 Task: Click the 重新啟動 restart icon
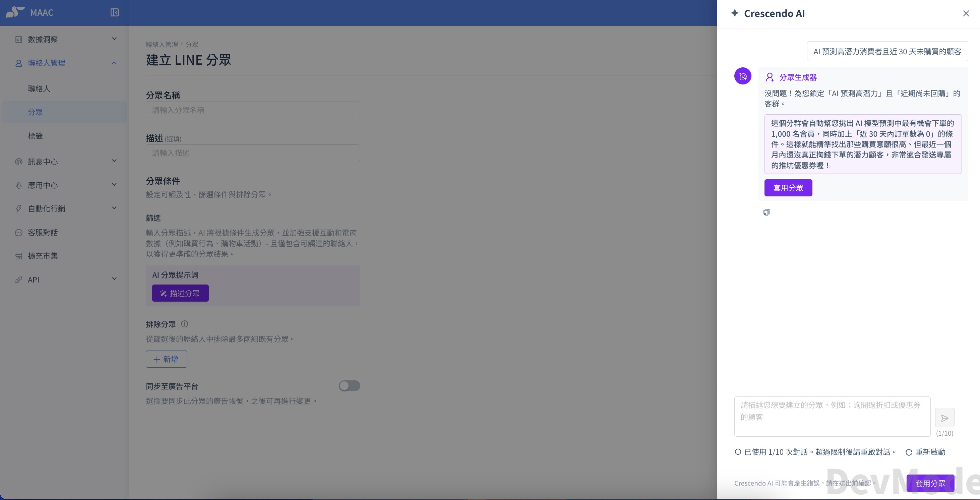pos(909,452)
